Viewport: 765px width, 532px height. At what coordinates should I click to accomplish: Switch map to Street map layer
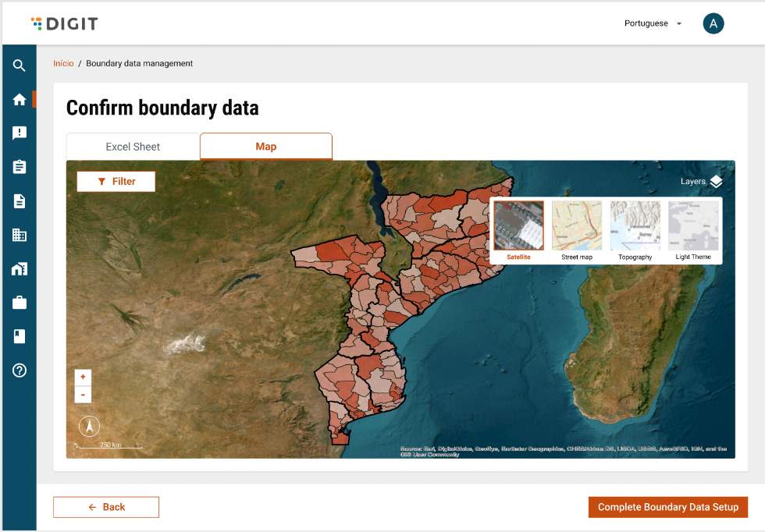coord(577,225)
